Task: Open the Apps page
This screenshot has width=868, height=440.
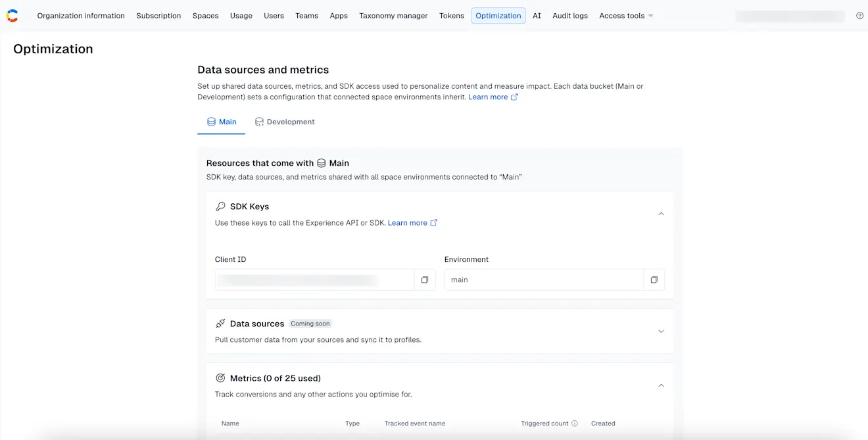Action: (x=339, y=16)
